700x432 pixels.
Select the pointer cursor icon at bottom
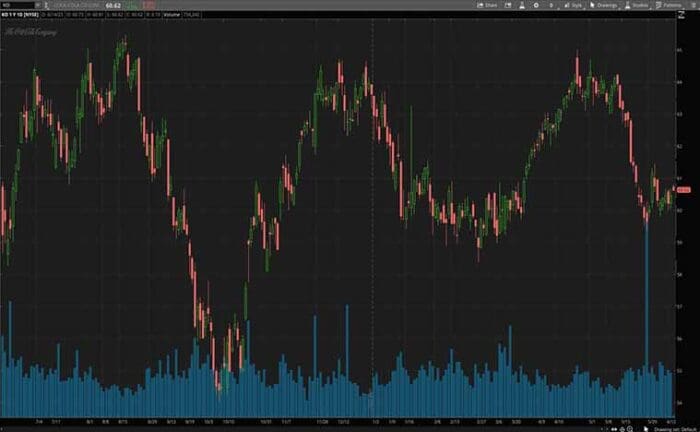pyautogui.click(x=646, y=429)
